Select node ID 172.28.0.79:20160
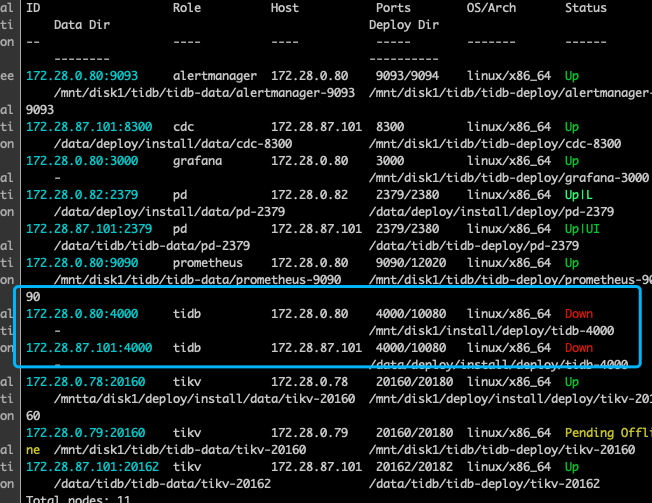652x503 pixels. point(86,433)
